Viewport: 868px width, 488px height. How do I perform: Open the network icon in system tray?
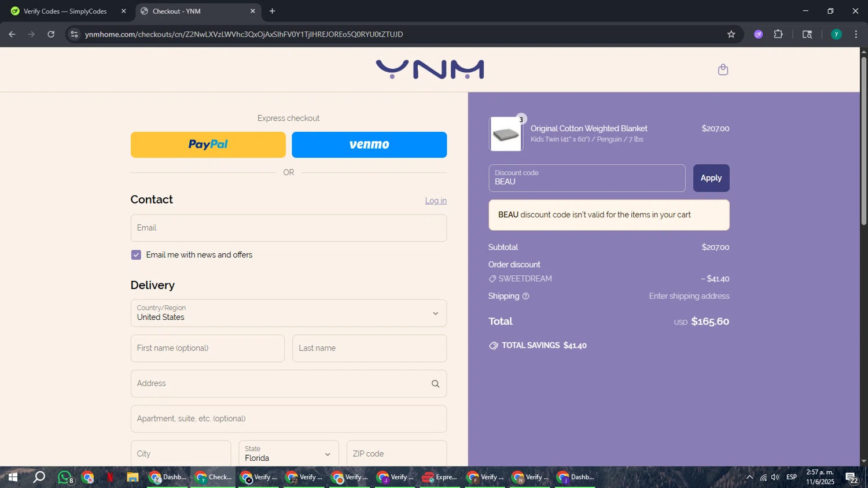(x=763, y=478)
